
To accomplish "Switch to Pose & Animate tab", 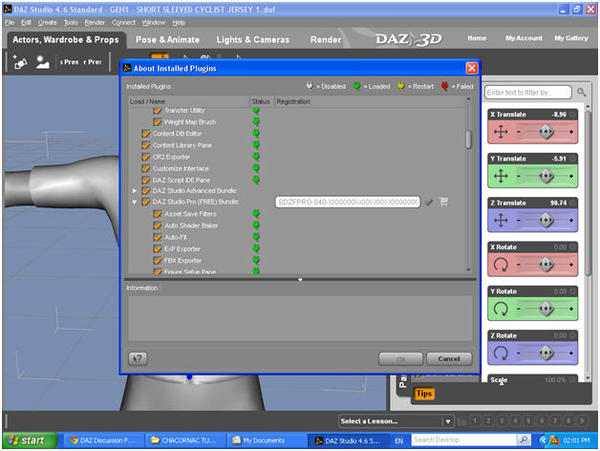I will (168, 39).
